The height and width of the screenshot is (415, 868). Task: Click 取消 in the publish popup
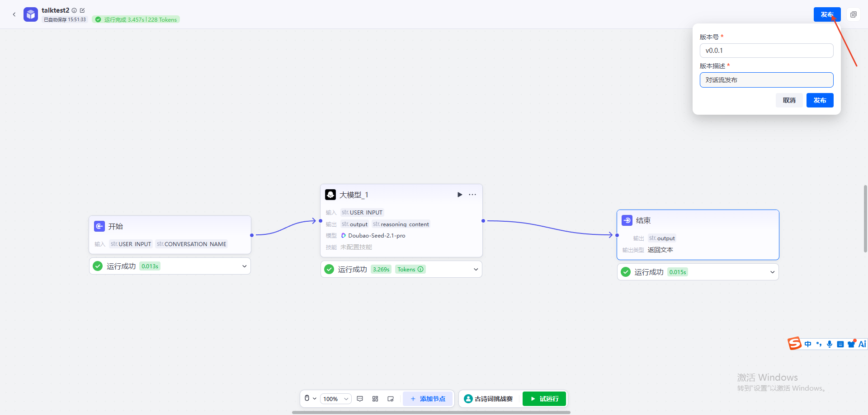pyautogui.click(x=789, y=100)
